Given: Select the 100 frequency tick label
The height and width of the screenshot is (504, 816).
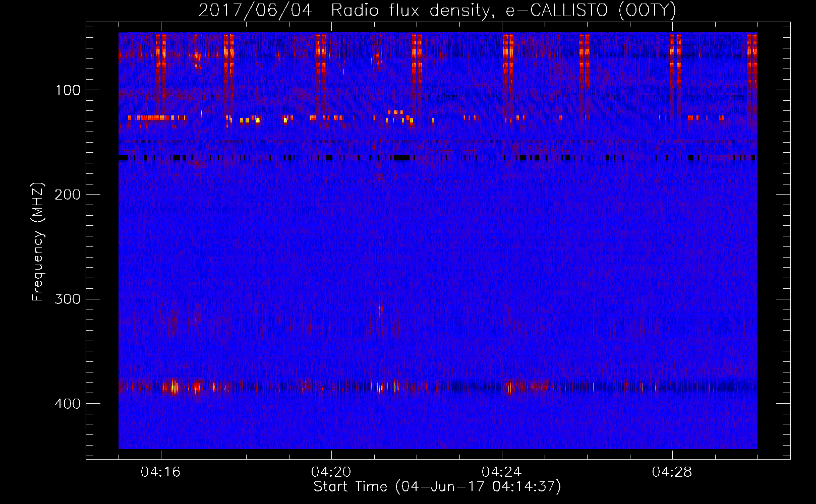Looking at the screenshot, I should [68, 90].
